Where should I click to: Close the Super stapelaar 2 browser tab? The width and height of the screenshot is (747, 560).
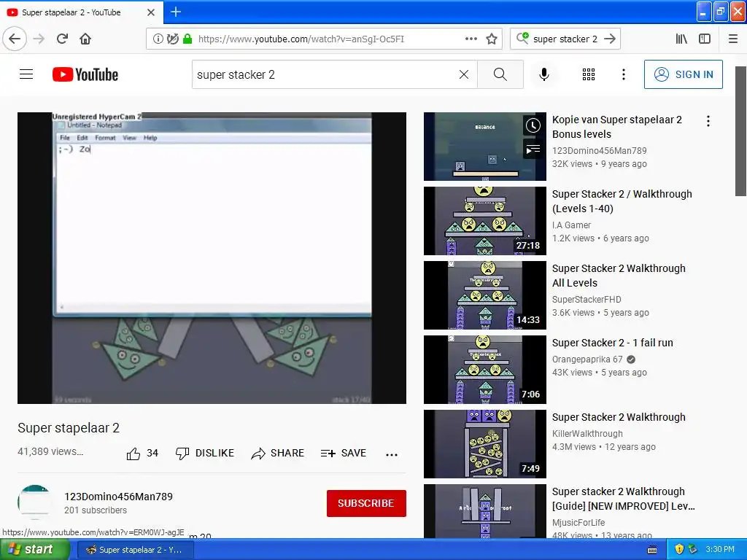[151, 12]
